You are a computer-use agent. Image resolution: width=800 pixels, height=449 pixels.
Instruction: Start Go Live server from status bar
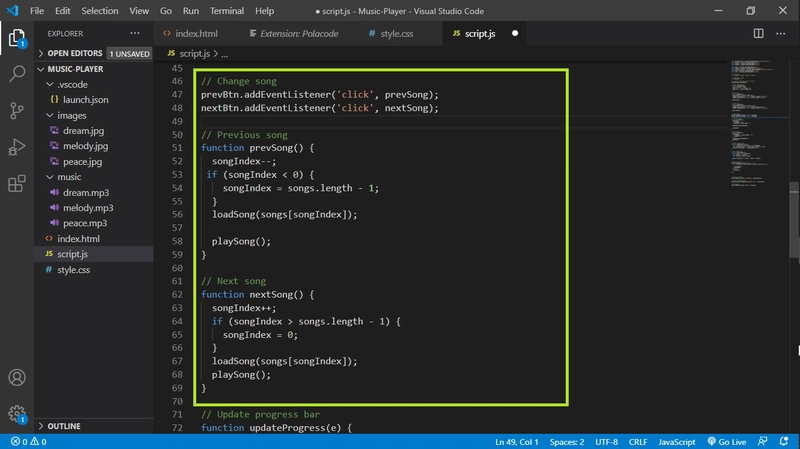pyautogui.click(x=723, y=441)
